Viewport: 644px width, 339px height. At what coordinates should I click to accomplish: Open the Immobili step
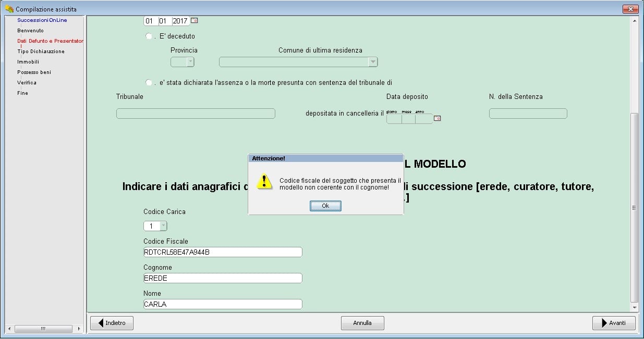(x=28, y=61)
